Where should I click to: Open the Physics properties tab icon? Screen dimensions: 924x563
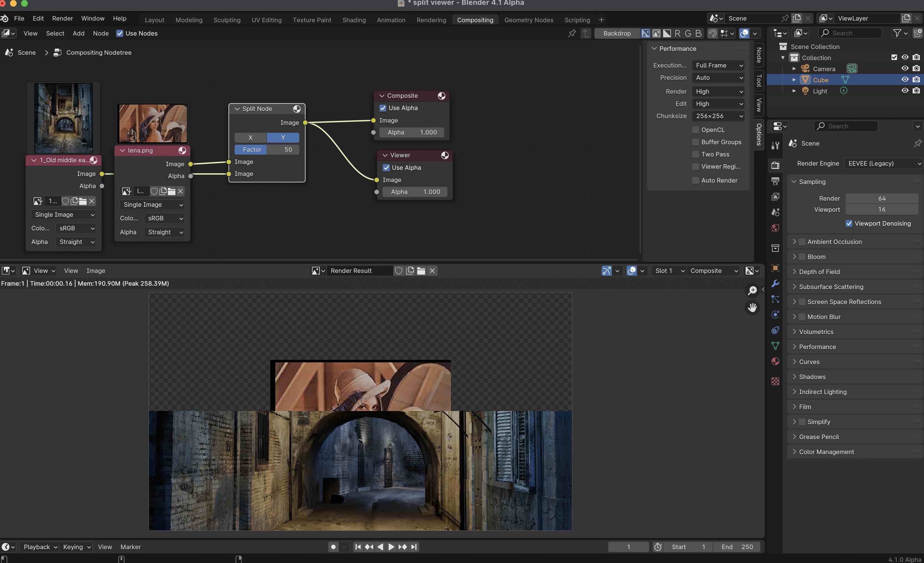(x=775, y=314)
